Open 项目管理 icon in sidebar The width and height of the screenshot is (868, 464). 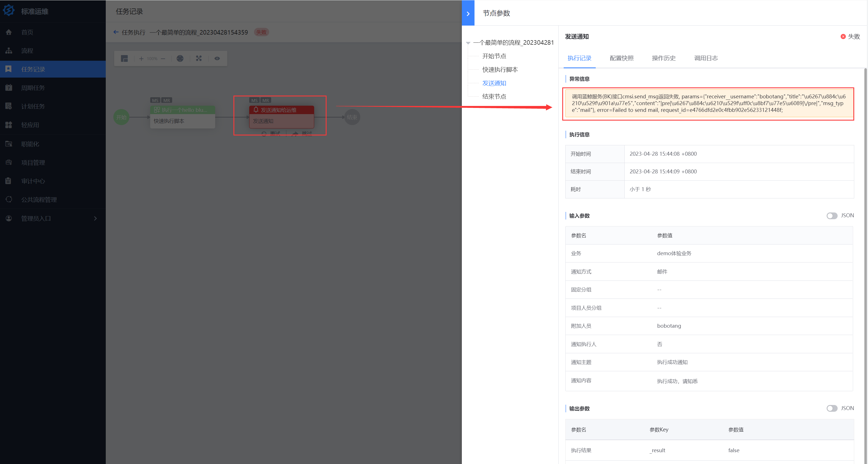click(x=9, y=162)
